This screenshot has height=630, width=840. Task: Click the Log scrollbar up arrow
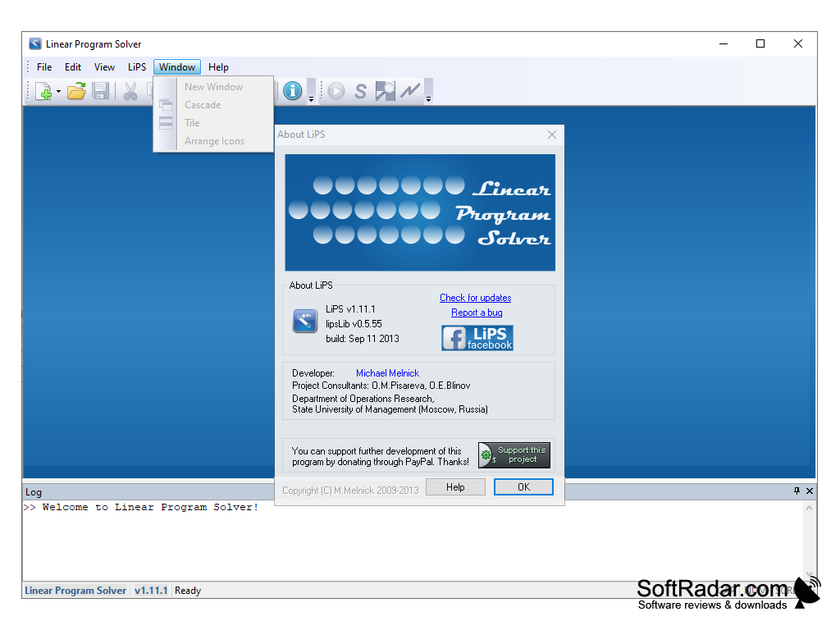point(809,508)
